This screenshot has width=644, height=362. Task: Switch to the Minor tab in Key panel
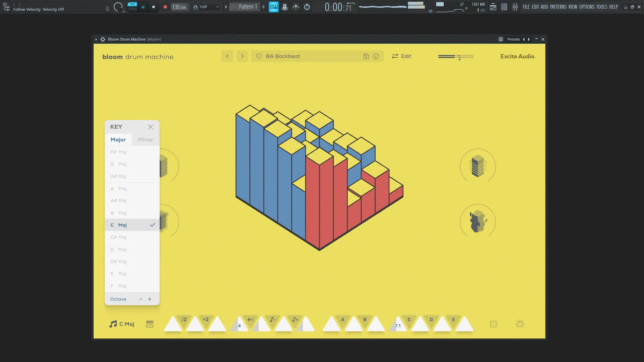[x=145, y=140]
